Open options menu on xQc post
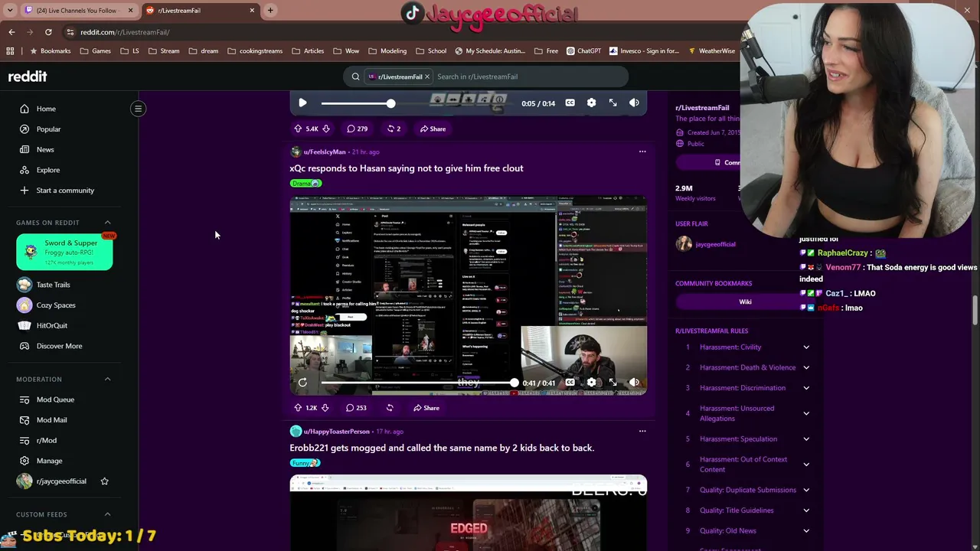This screenshot has width=980, height=551. (x=642, y=152)
